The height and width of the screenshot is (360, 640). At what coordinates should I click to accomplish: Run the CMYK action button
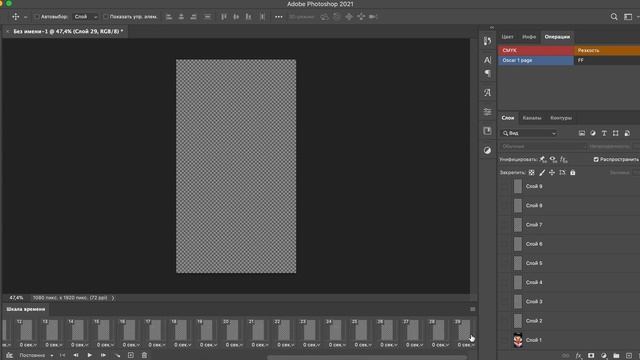coord(536,50)
